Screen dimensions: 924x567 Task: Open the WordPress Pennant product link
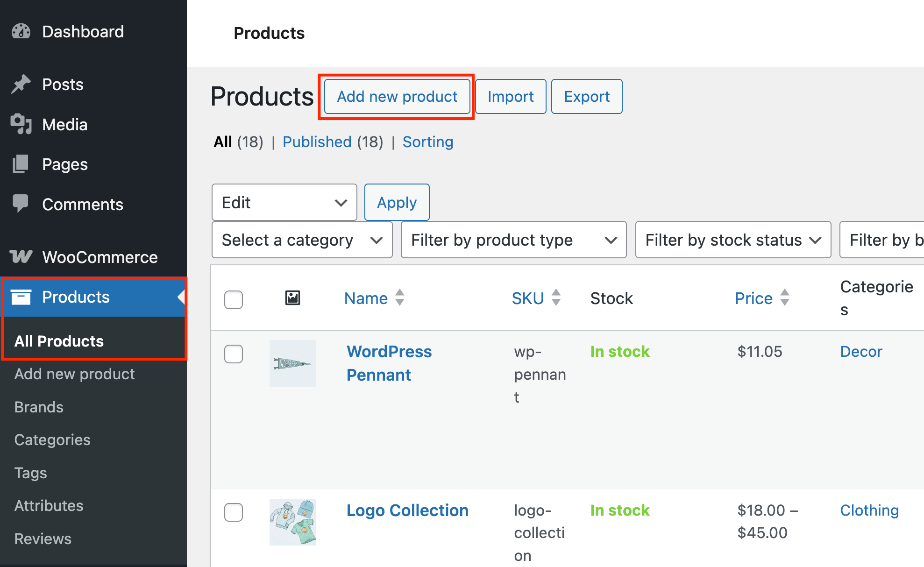coord(389,363)
